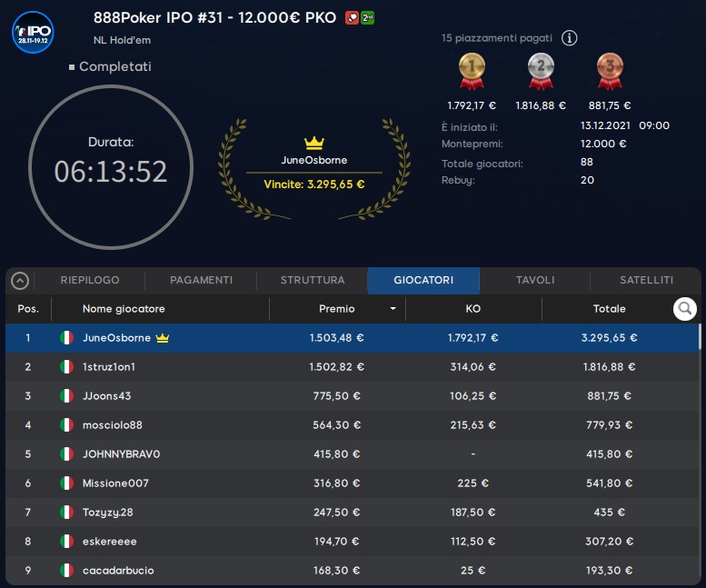Image resolution: width=706 pixels, height=588 pixels.
Task: Open the paid placements info icon
Action: (x=569, y=38)
